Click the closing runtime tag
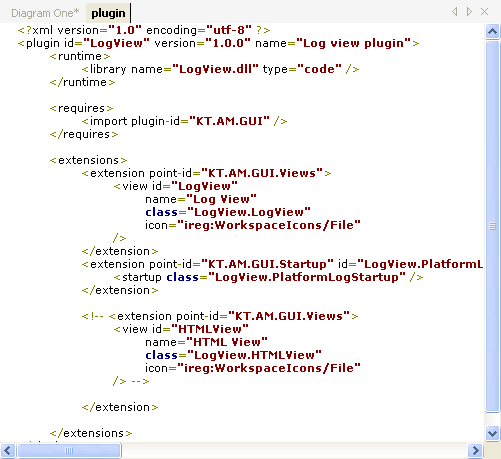501x459 pixels. [x=82, y=82]
